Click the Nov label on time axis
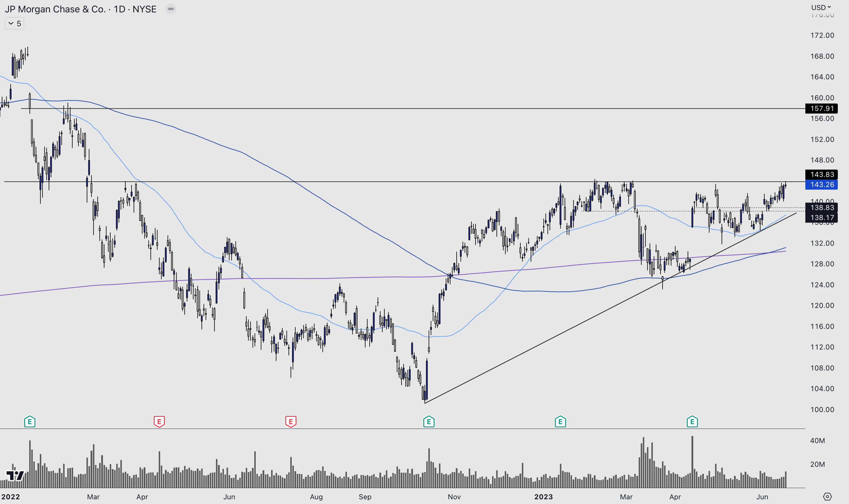The width and height of the screenshot is (849, 504). (x=454, y=497)
